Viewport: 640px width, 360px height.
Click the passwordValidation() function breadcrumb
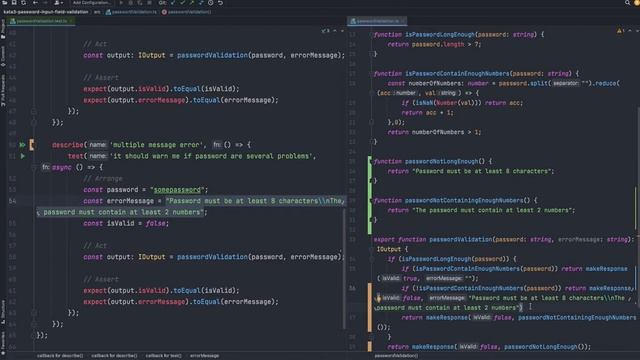[187, 12]
